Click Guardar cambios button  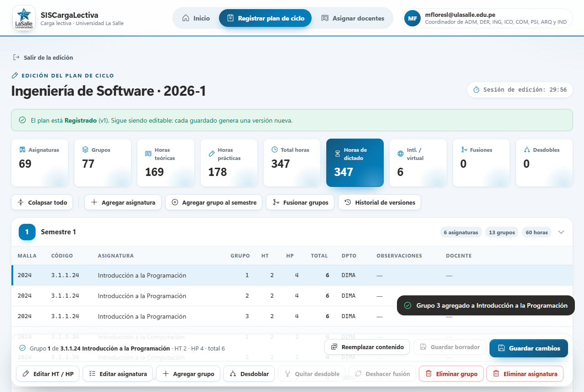529,348
